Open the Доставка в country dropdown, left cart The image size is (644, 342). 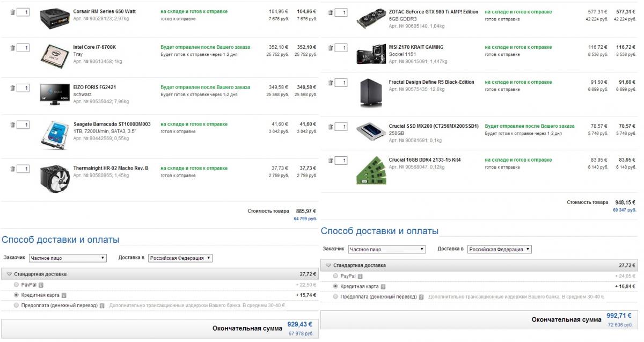click(180, 258)
